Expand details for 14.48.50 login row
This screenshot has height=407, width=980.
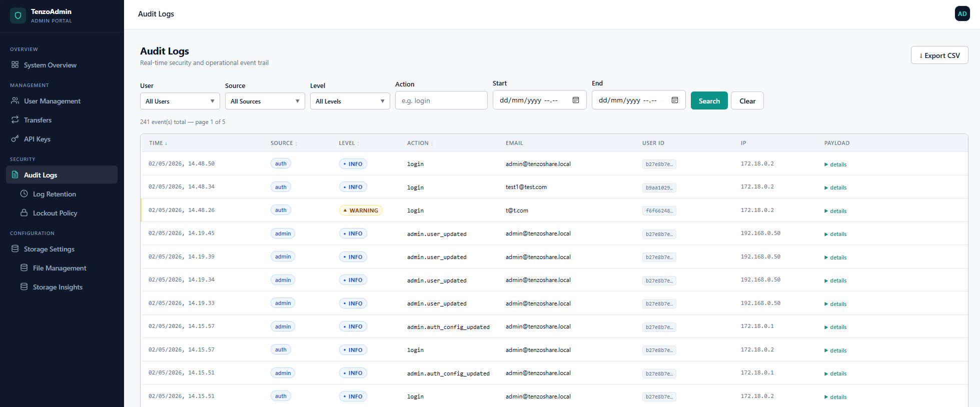835,164
